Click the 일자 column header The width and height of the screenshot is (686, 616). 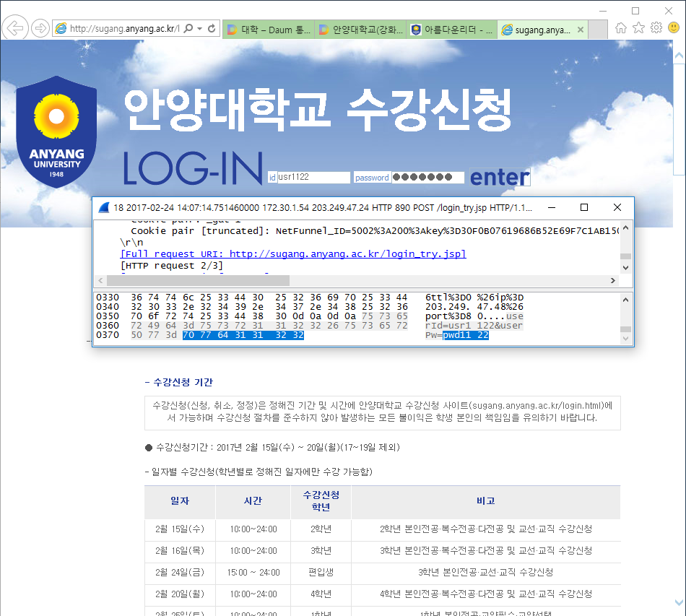pyautogui.click(x=180, y=501)
